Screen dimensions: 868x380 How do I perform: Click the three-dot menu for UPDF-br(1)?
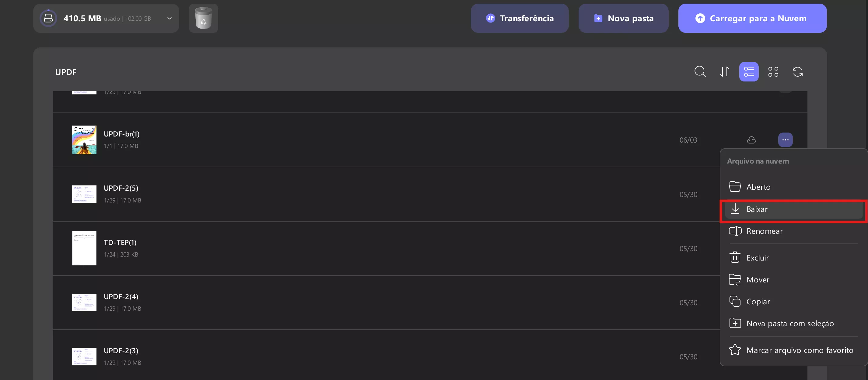785,140
